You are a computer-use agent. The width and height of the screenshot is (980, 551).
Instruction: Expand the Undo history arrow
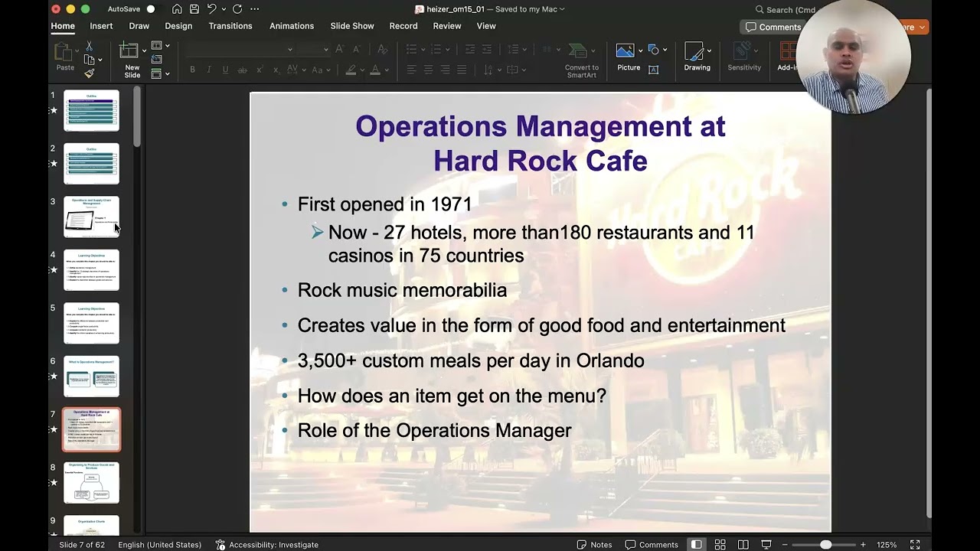(223, 9)
